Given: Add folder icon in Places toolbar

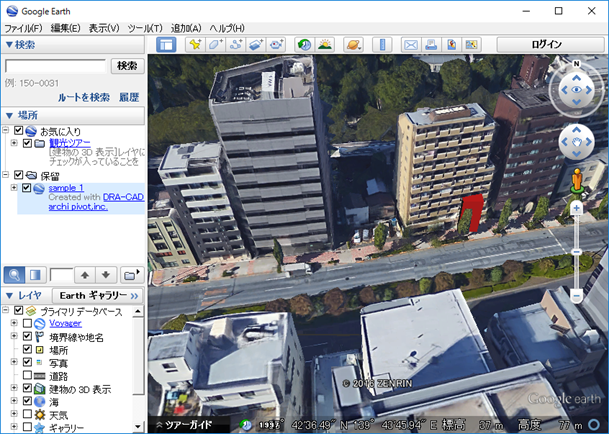Looking at the screenshot, I should point(131,275).
